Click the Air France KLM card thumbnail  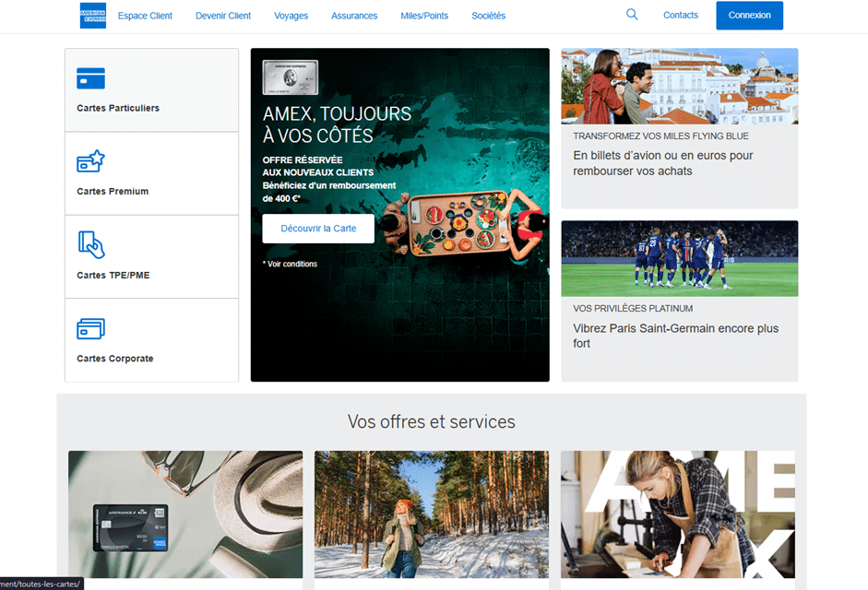[129, 527]
